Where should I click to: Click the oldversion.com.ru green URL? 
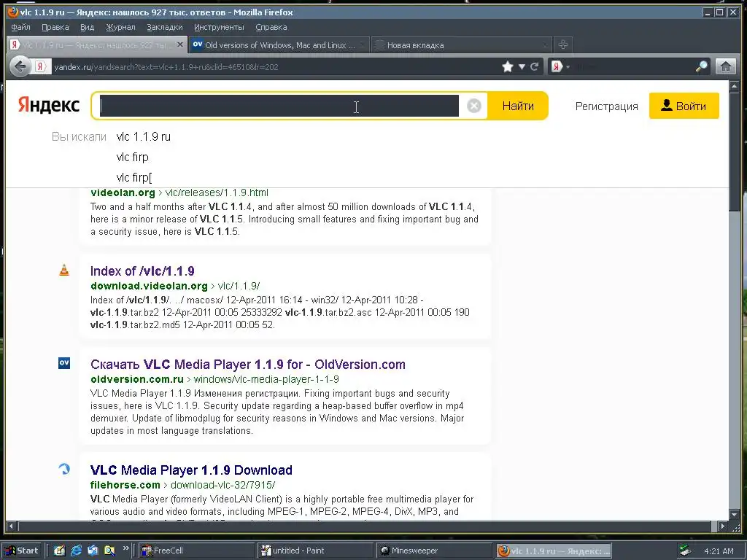(x=137, y=379)
